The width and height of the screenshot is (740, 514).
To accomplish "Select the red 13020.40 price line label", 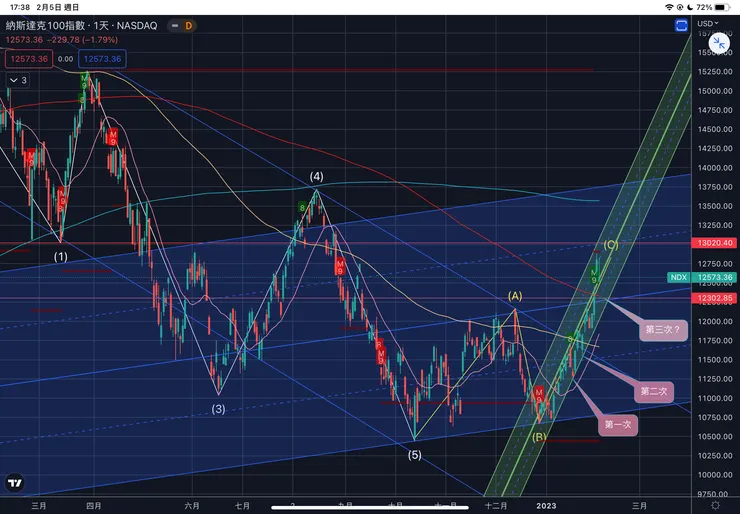I will (x=715, y=243).
